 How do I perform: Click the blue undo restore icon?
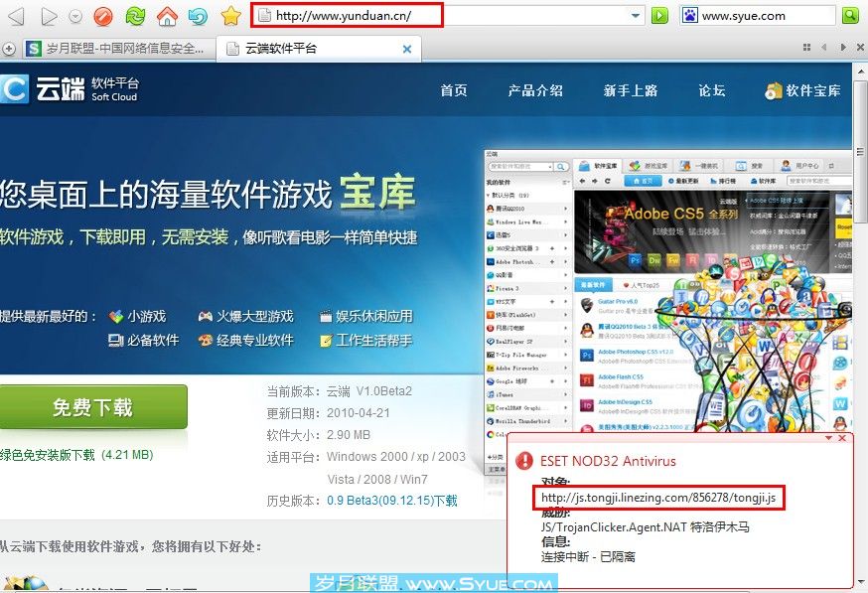click(x=198, y=17)
